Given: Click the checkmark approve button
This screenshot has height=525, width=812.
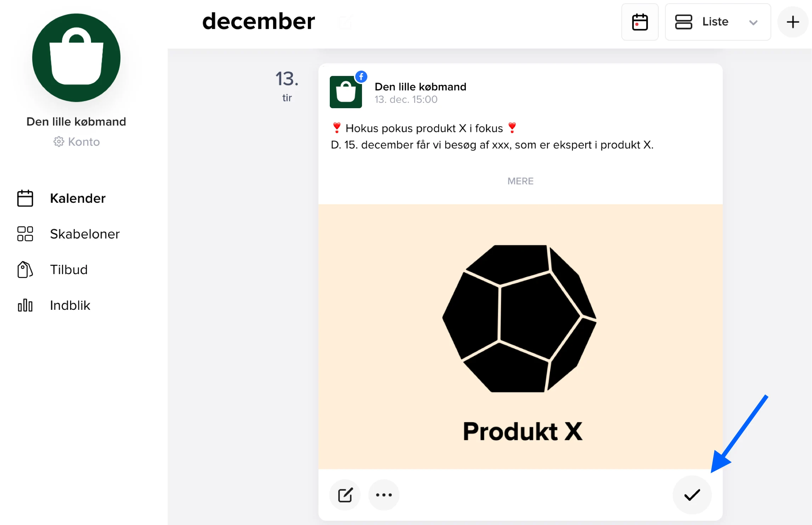Looking at the screenshot, I should tap(692, 495).
